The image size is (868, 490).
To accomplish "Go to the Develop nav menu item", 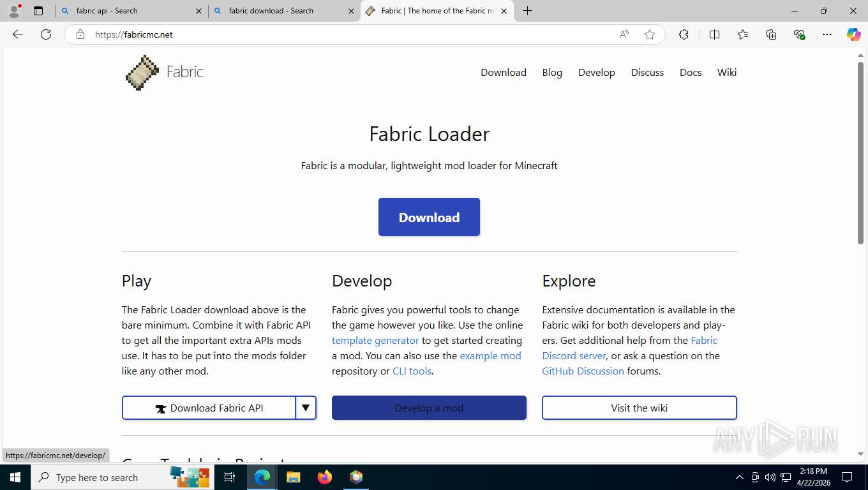I will [597, 72].
